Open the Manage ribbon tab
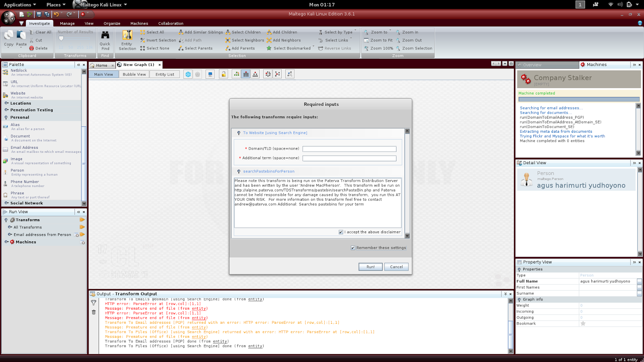 pyautogui.click(x=67, y=23)
